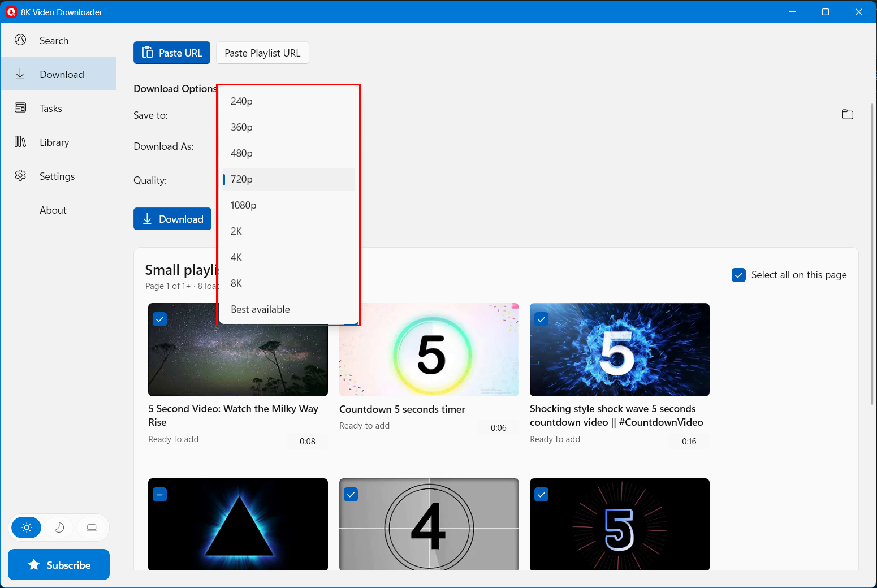The image size is (877, 588).
Task: Select 8K quality option
Action: 288,283
